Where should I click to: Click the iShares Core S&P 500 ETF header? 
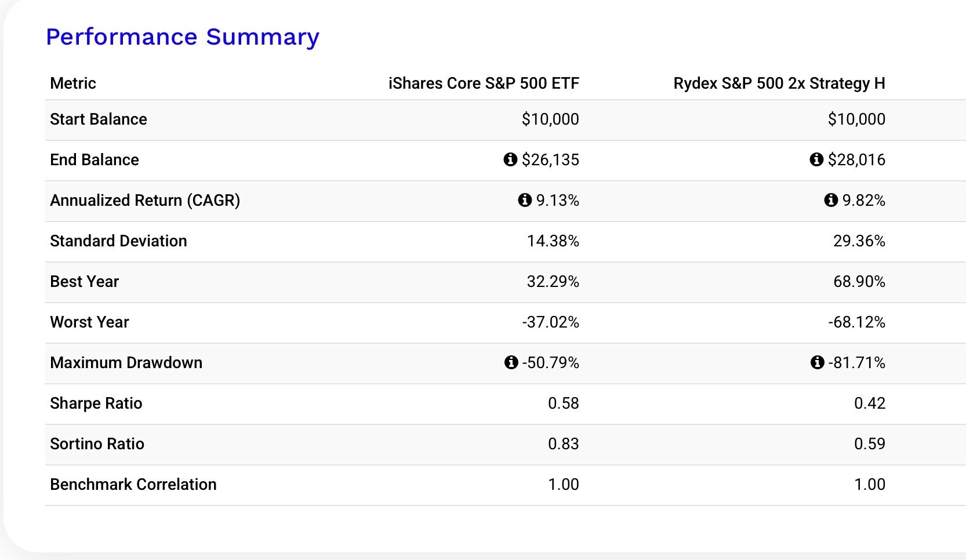pos(484,83)
